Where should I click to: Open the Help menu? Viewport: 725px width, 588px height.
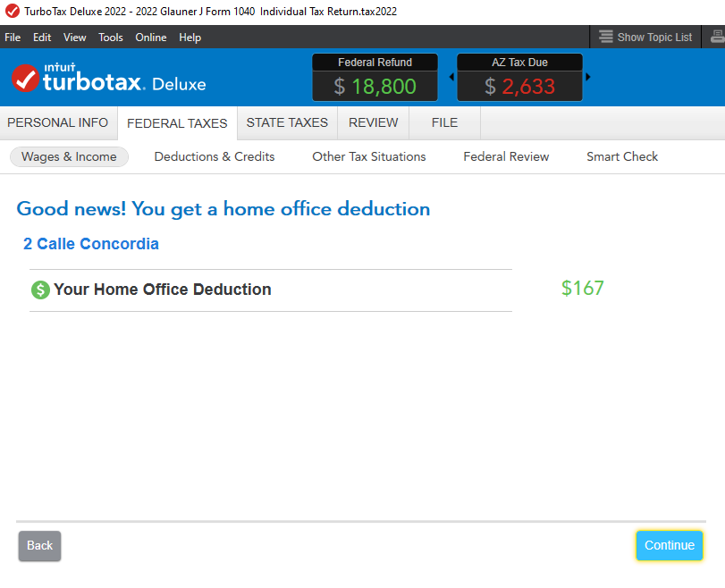tap(190, 38)
